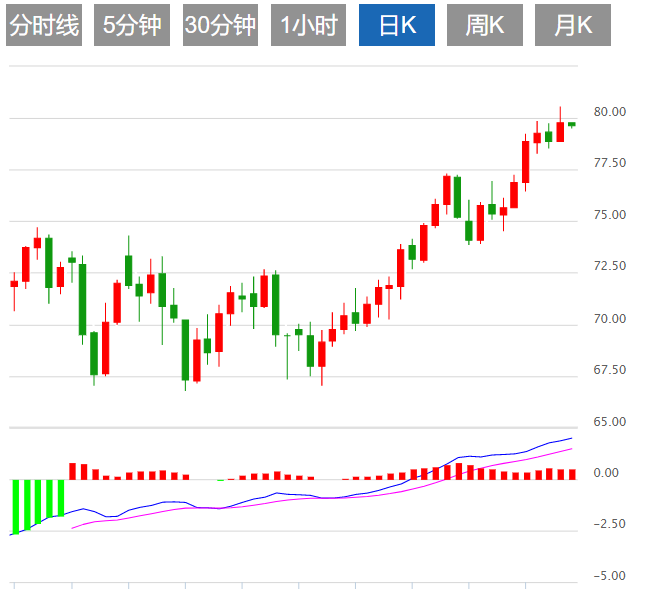
Task: Open the 30分钟 interval tab
Action: pyautogui.click(x=220, y=26)
